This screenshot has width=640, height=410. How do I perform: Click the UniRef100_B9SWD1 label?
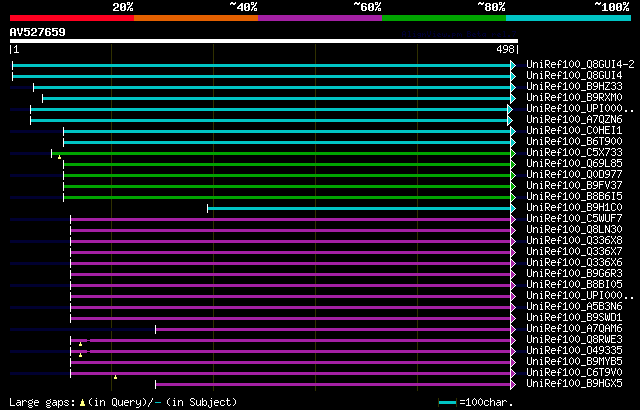coord(574,318)
